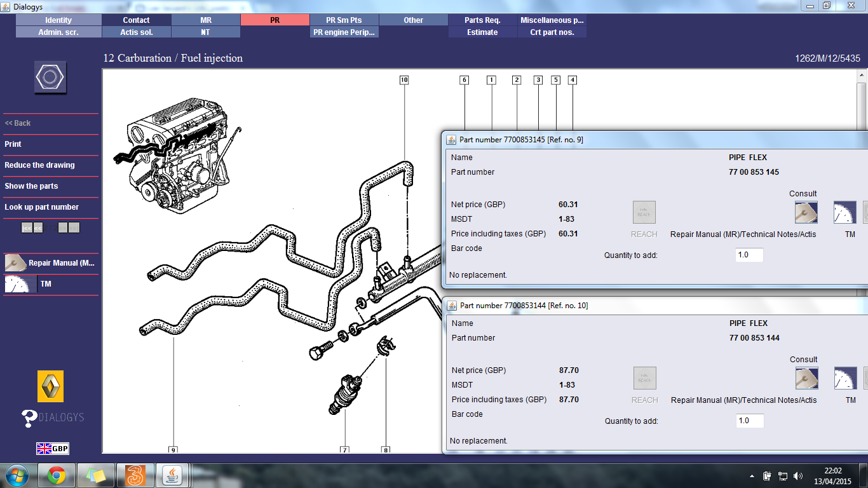Click title bar of Part number 7700853144 dialog
Screen dimensions: 868x488
pyautogui.click(x=654, y=306)
